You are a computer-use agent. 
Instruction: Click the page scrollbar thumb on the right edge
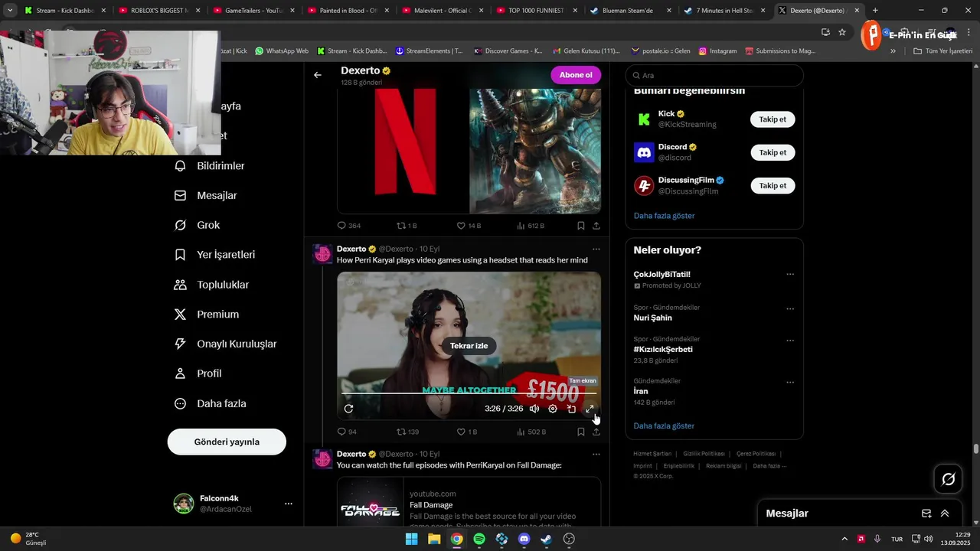coord(976,449)
